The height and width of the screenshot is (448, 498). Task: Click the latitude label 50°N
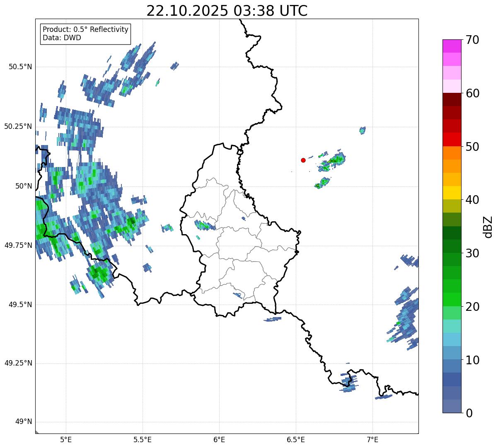click(24, 186)
